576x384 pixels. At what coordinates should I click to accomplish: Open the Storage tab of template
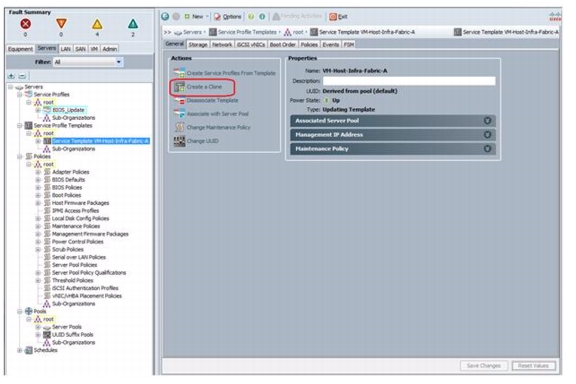[198, 44]
